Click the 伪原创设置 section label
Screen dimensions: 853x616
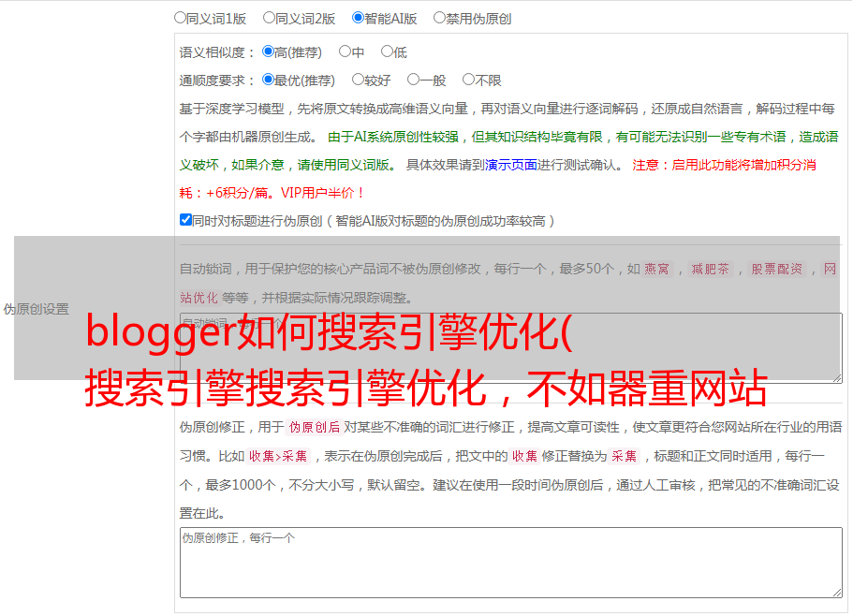click(36, 309)
